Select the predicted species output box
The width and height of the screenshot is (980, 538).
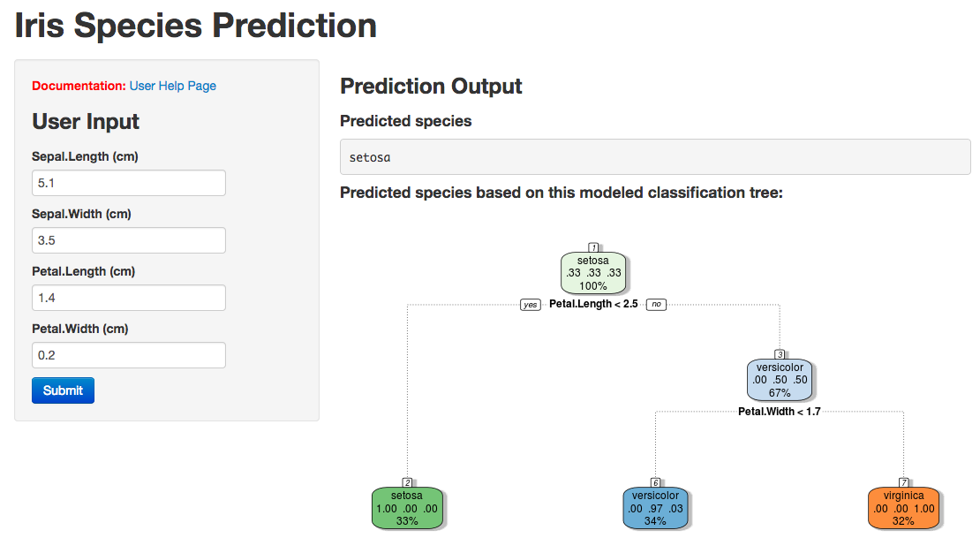(x=655, y=157)
